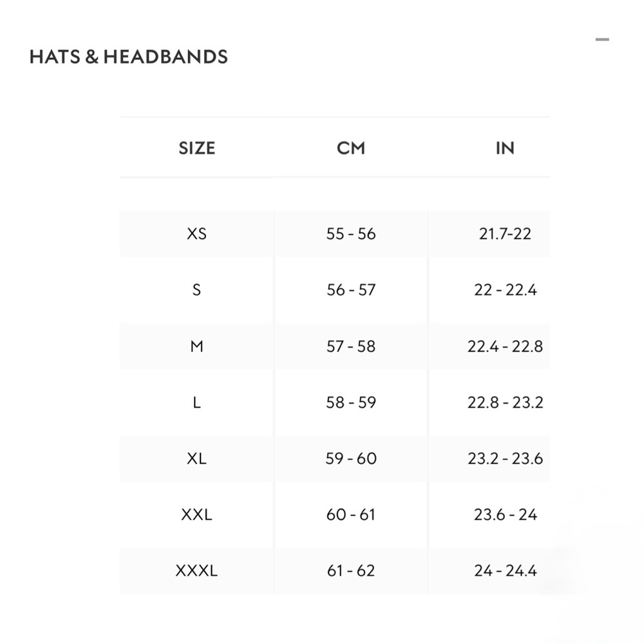This screenshot has width=644, height=644.
Task: Select the XXXL size row label
Action: coord(196,571)
